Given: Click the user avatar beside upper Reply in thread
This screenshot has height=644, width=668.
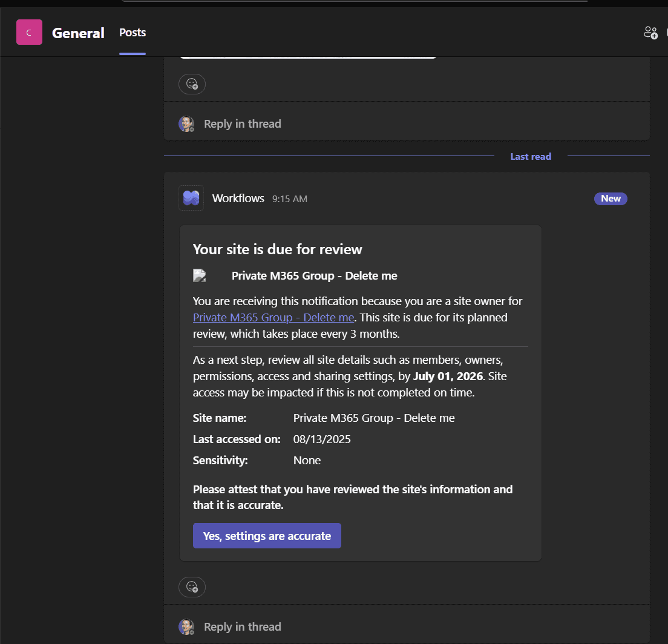Looking at the screenshot, I should point(186,123).
